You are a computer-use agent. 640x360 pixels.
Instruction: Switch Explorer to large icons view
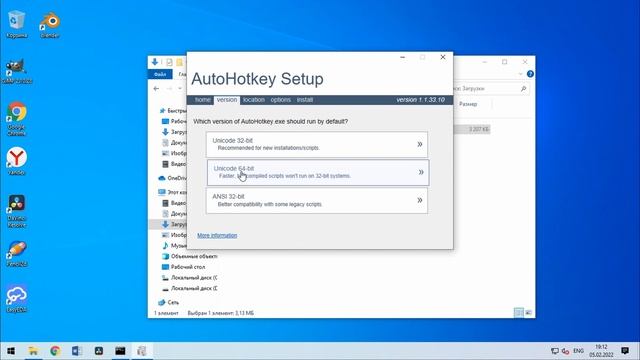pos(529,313)
